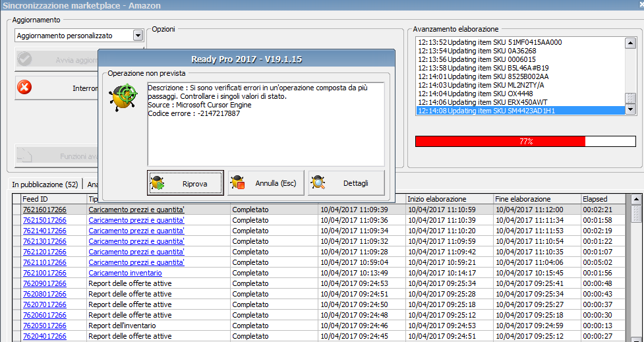This screenshot has width=644, height=342.
Task: Open feed link 76206017266
Action: point(44,316)
